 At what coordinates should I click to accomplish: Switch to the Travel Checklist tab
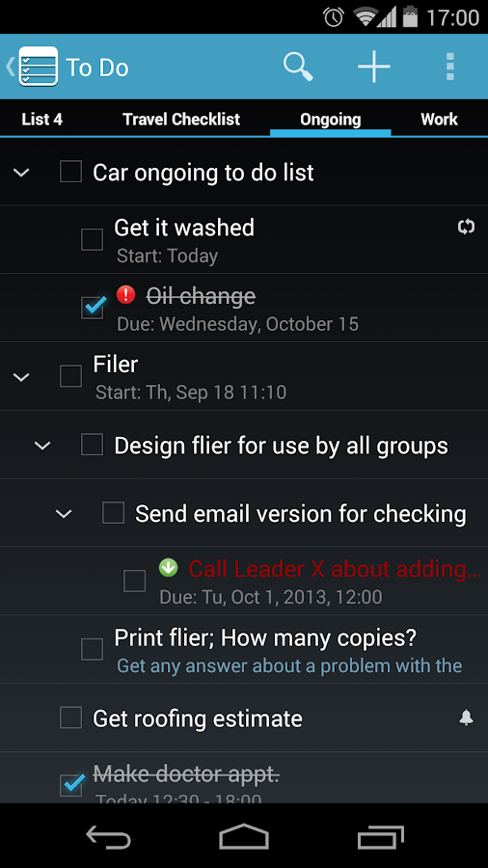[181, 119]
